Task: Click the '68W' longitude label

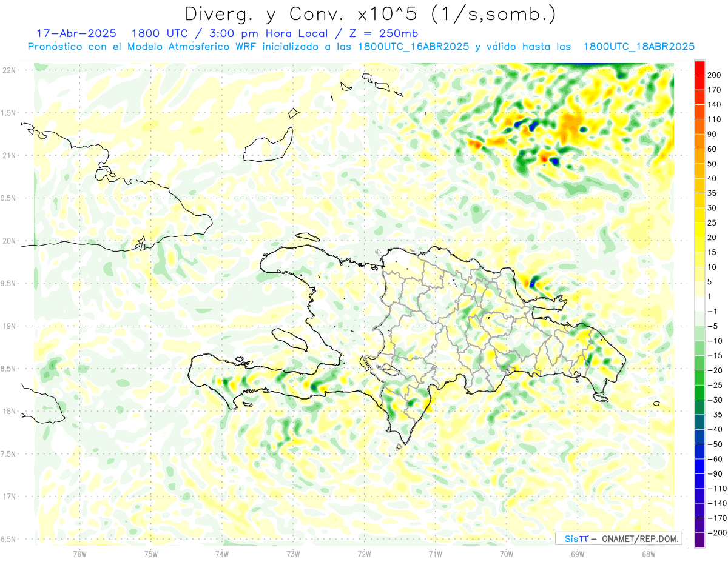Action: (x=649, y=554)
